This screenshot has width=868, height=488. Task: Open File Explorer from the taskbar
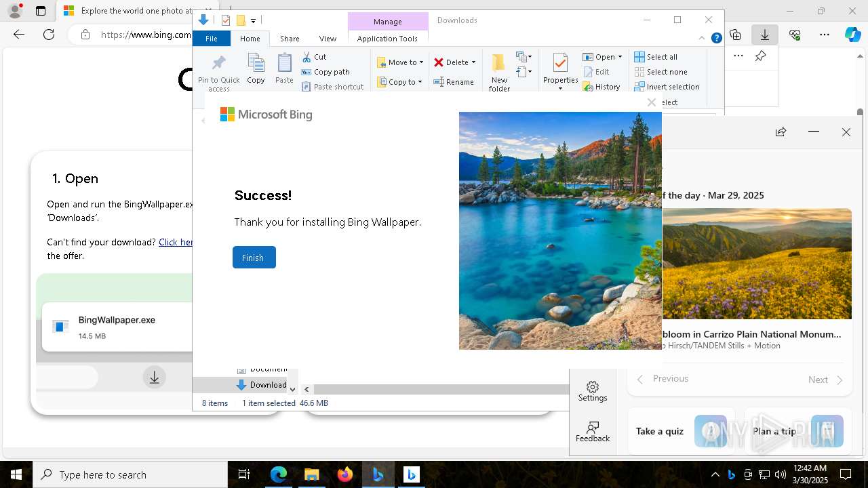[311, 474]
